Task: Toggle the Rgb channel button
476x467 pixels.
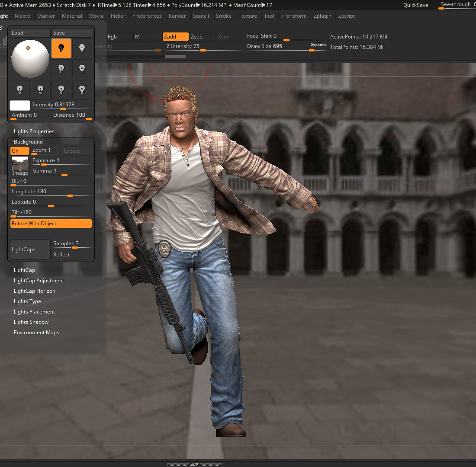Action: tap(119, 37)
